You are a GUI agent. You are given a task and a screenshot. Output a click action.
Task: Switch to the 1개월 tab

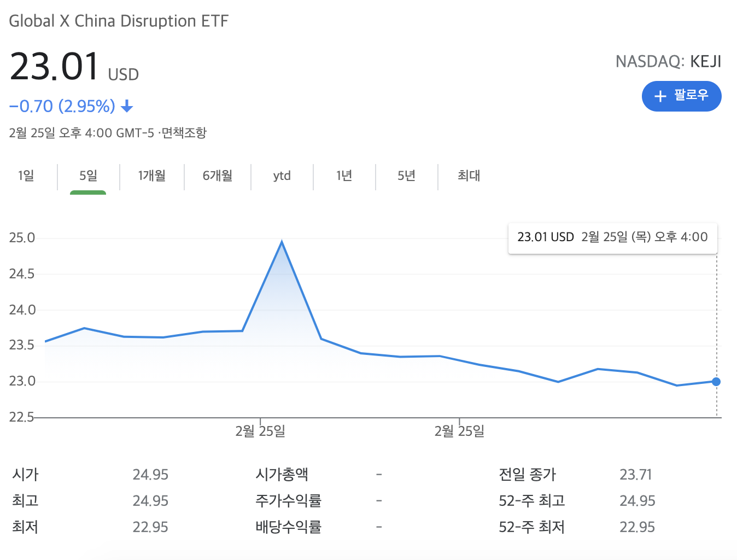(x=151, y=176)
